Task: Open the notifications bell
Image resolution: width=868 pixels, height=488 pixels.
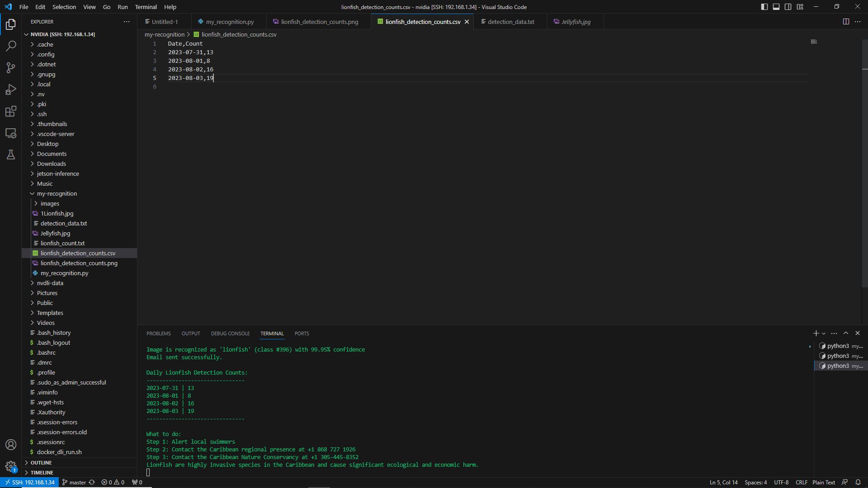Action: 858,483
